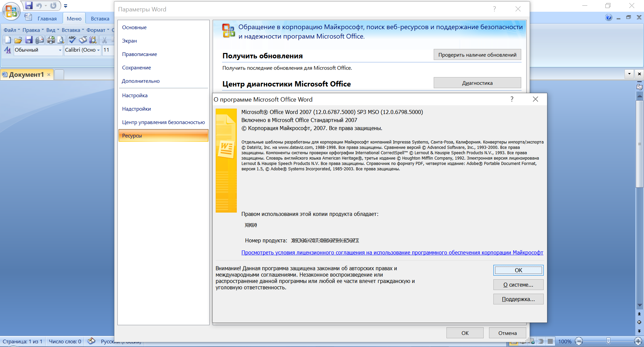Open Customize Quick Access Toolbar arrow

[x=65, y=6]
